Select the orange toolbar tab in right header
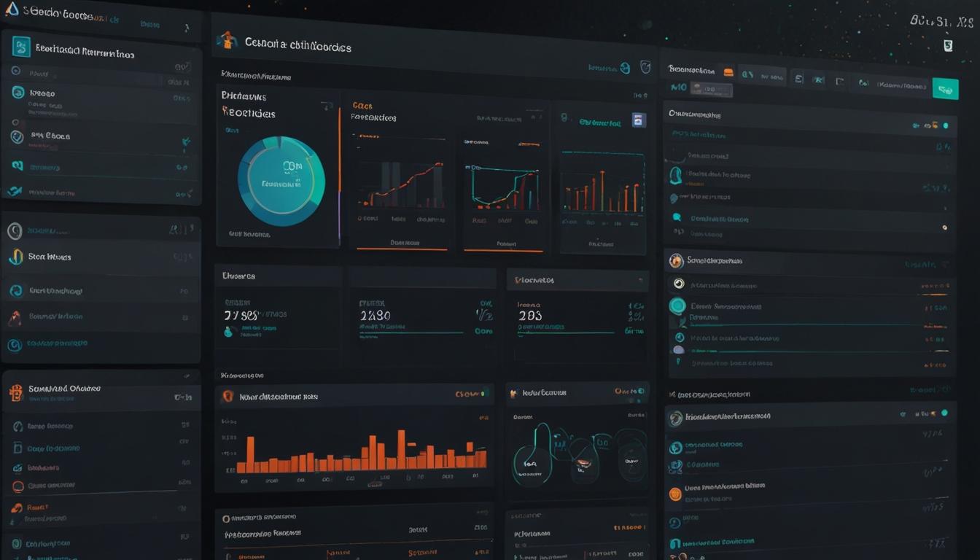Screen dimensions: 980x560 click(728, 72)
